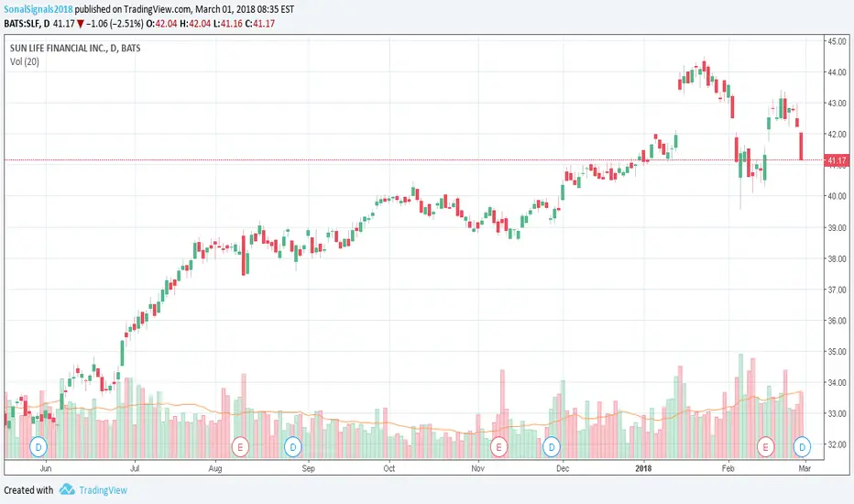Click the Jun date axis label
The height and width of the screenshot is (504, 854).
46,468
